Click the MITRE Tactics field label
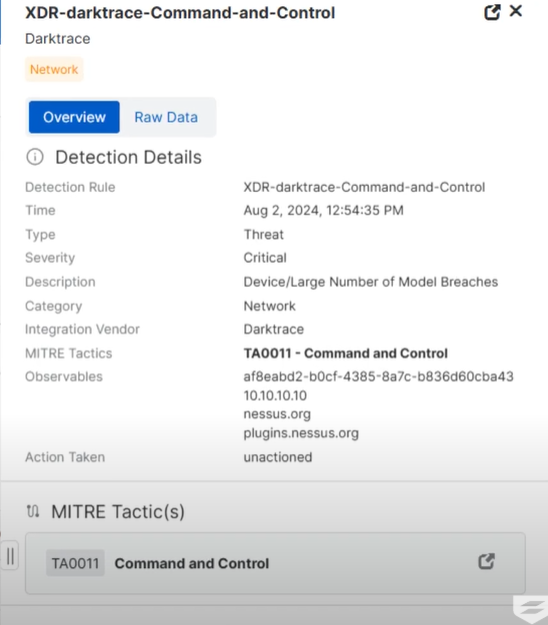Image resolution: width=548 pixels, height=625 pixels. (x=69, y=353)
